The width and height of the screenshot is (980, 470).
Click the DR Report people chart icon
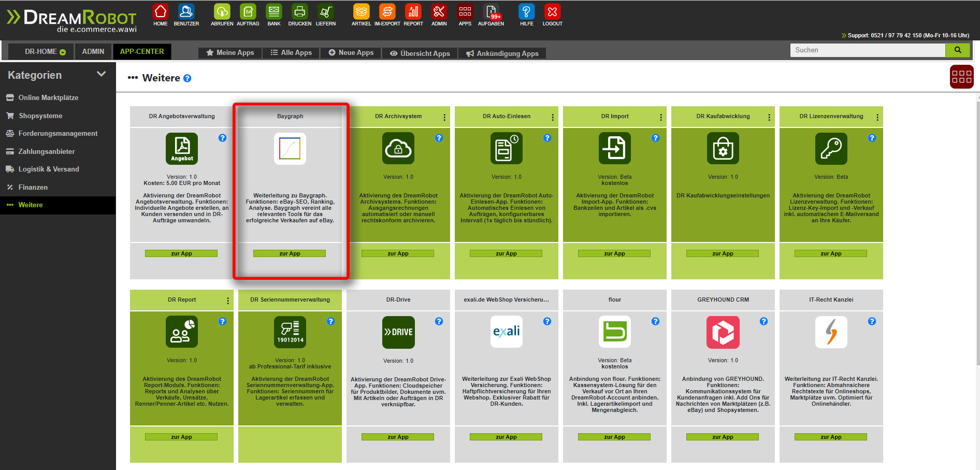coord(182,332)
